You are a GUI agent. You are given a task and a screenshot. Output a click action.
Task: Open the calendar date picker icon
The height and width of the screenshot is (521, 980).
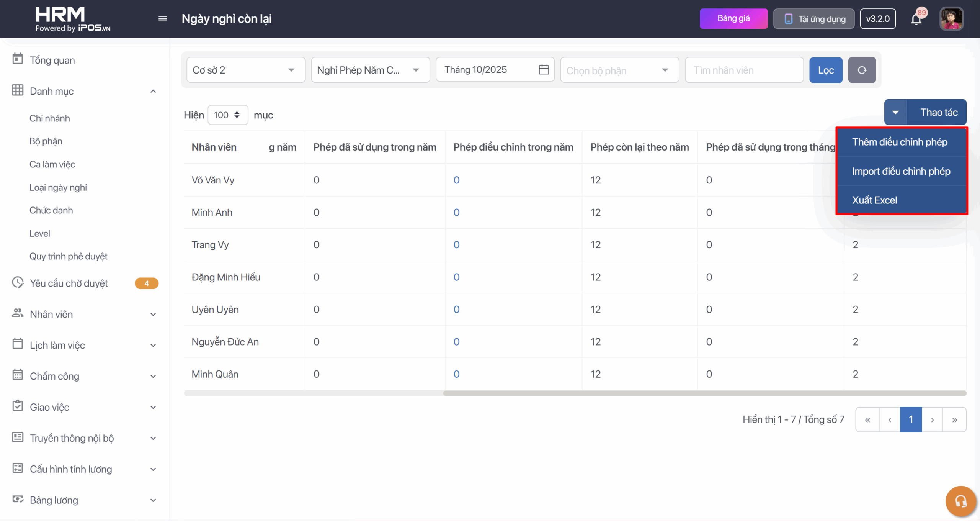(x=544, y=70)
